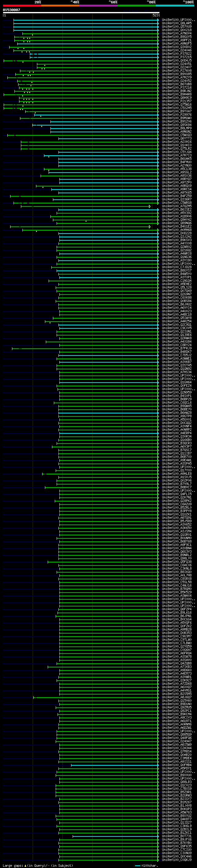Click the cyan ~100% identity legend segment
197x868 pixels.
pyautogui.click(x=175, y=6)
